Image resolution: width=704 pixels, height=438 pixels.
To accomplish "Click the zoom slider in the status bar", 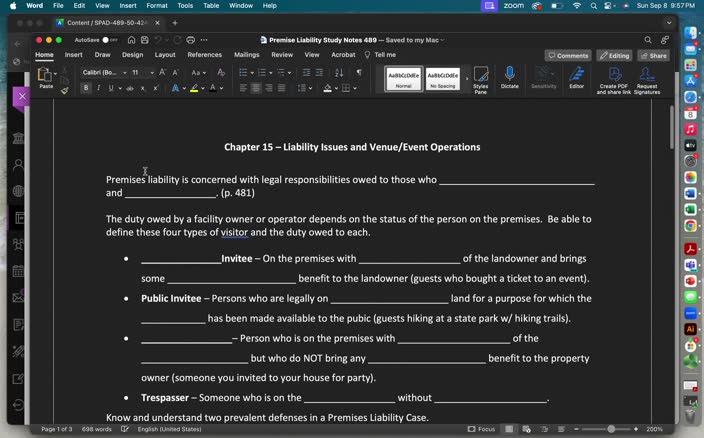I will tap(612, 429).
